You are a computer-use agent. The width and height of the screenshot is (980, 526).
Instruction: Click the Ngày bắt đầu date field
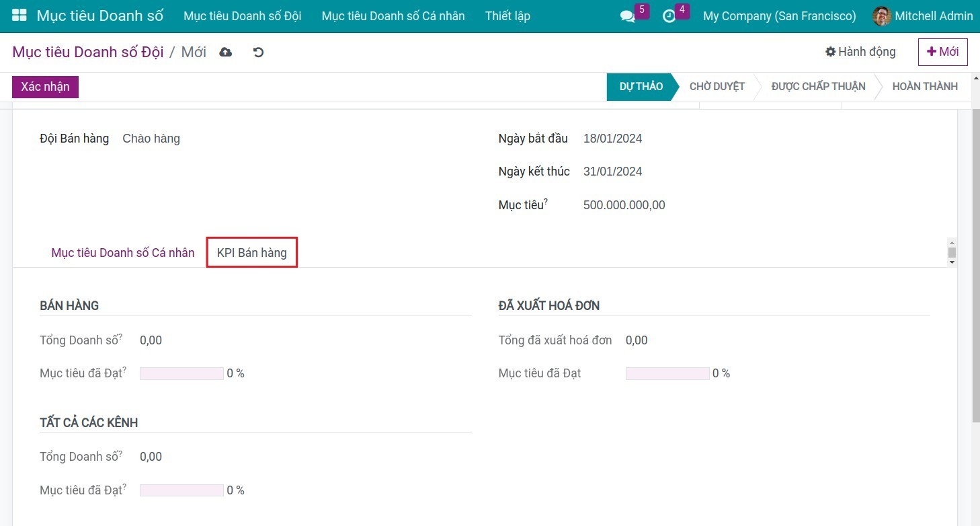tap(612, 138)
